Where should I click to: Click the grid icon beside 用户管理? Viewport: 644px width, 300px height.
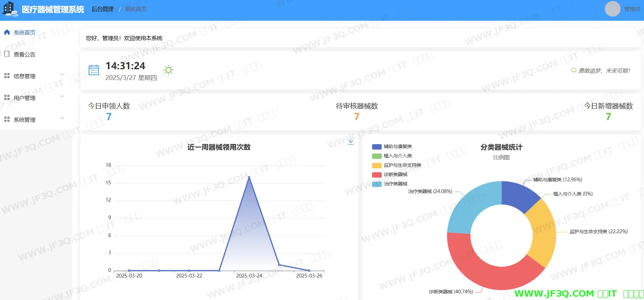[7, 98]
